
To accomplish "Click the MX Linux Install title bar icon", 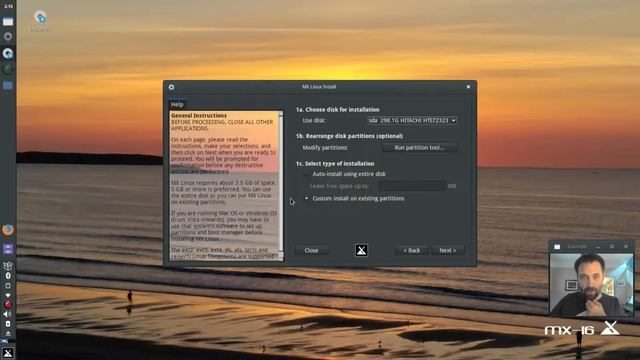I will click(x=171, y=87).
